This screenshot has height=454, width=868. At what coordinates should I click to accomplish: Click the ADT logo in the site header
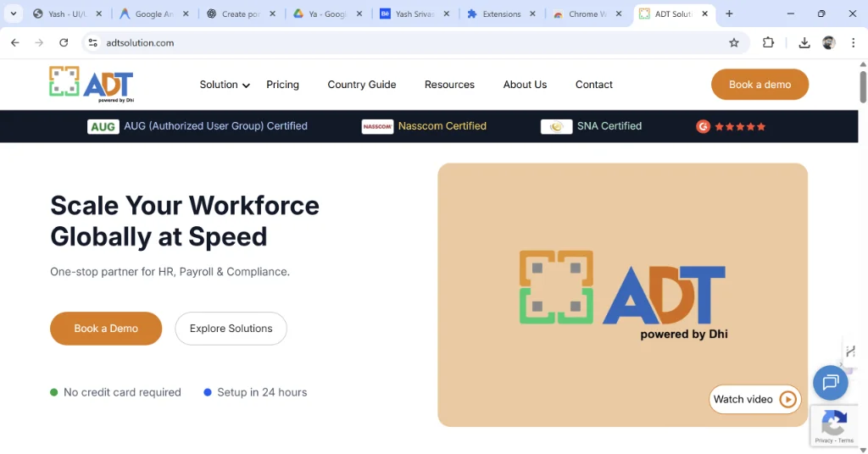[x=92, y=84]
